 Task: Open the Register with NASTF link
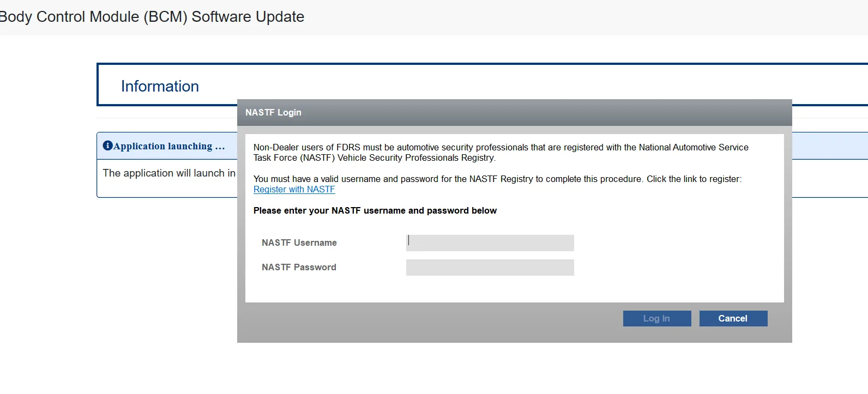[x=294, y=189]
